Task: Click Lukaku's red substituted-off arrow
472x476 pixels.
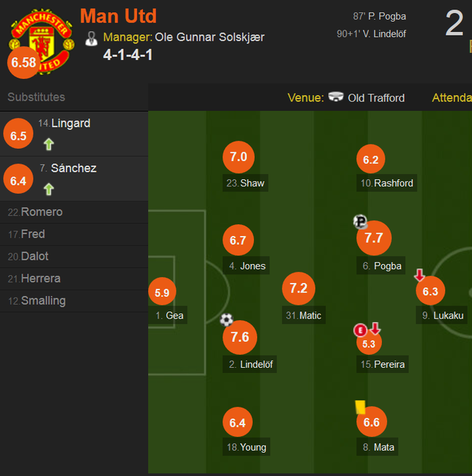Action: coord(420,275)
